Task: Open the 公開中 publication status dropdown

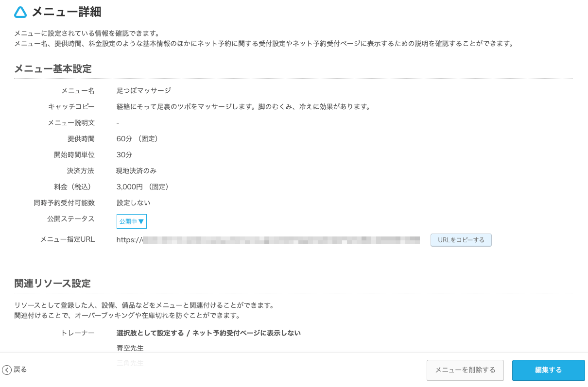Action: click(x=131, y=221)
